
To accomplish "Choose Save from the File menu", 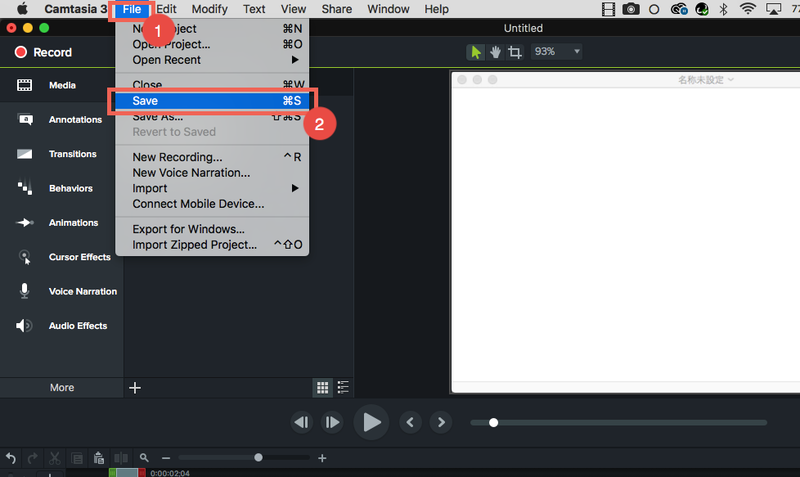I will (212, 101).
